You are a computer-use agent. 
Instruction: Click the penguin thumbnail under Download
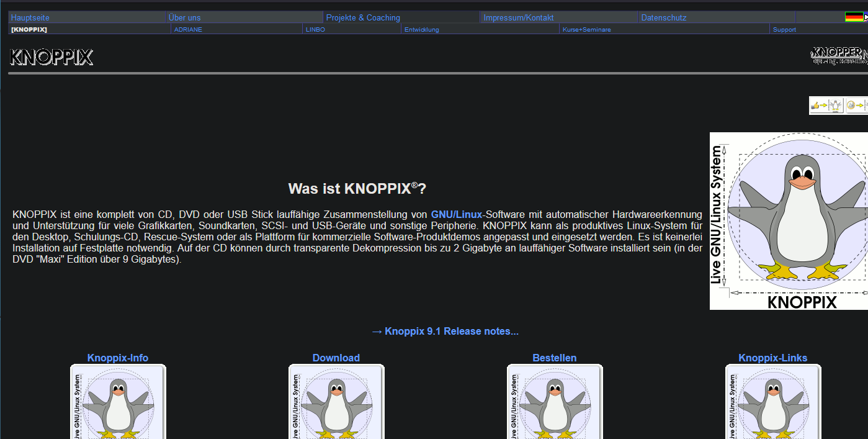click(336, 402)
